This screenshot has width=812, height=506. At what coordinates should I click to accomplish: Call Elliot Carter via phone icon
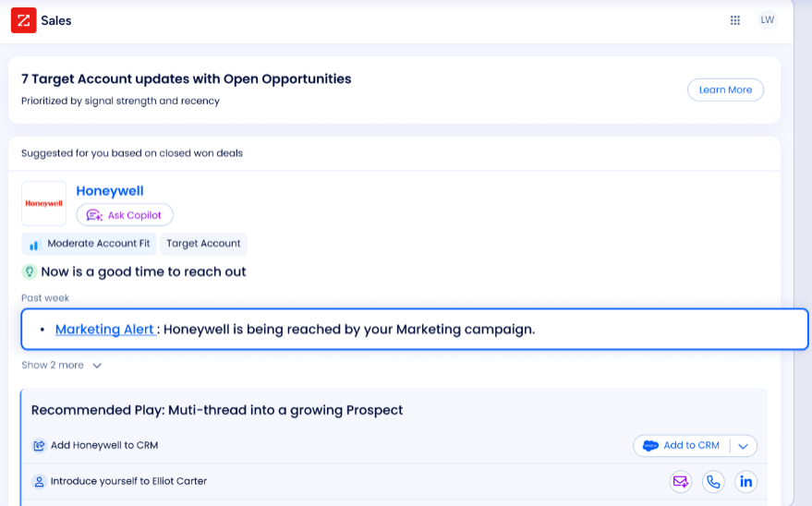(713, 482)
